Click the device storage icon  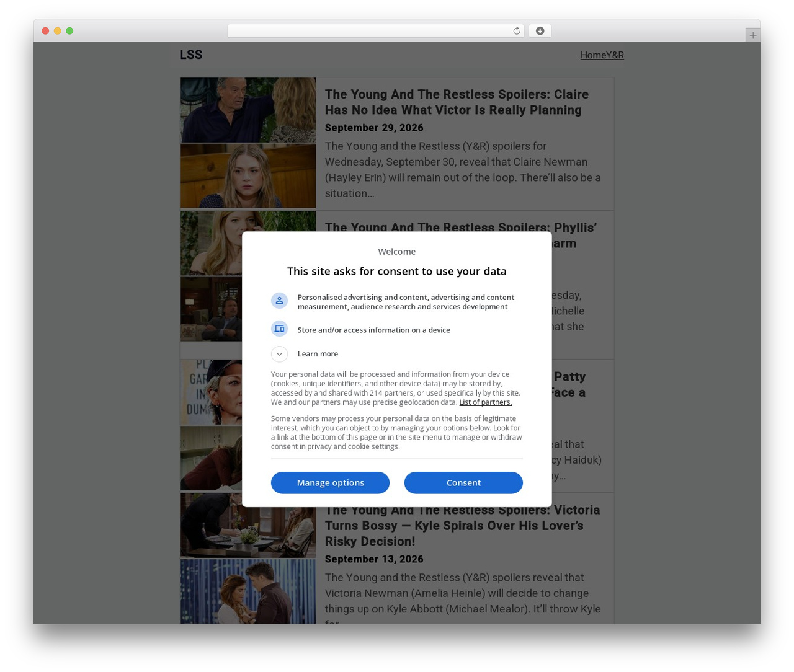click(279, 329)
